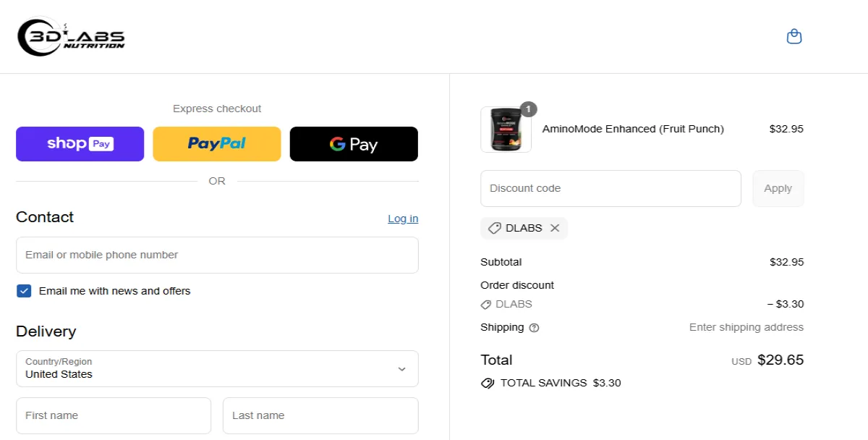This screenshot has width=868, height=440.
Task: Click the tag icon inside the DLABS chip
Action: pos(495,228)
